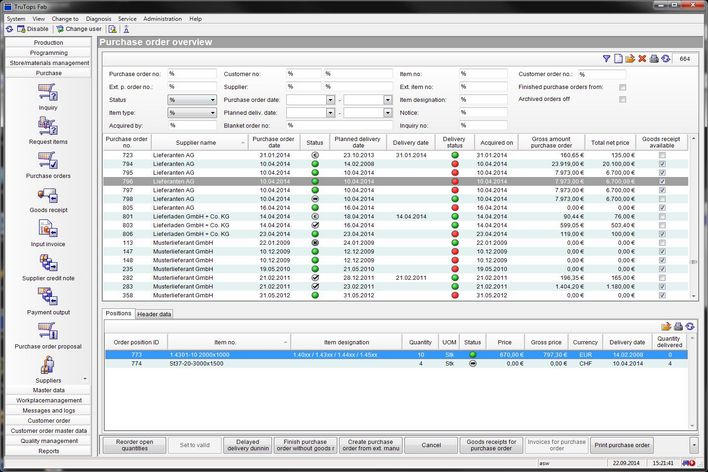
Task: Open the first Purchase order date picker
Action: click(330, 100)
